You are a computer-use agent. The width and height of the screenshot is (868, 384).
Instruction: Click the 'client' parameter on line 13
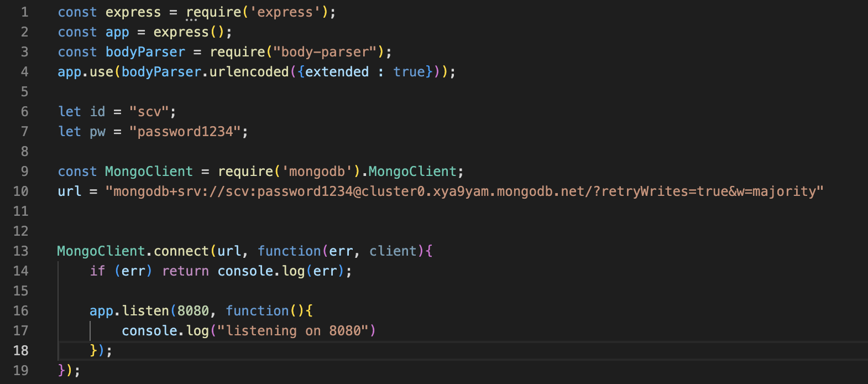coord(393,251)
